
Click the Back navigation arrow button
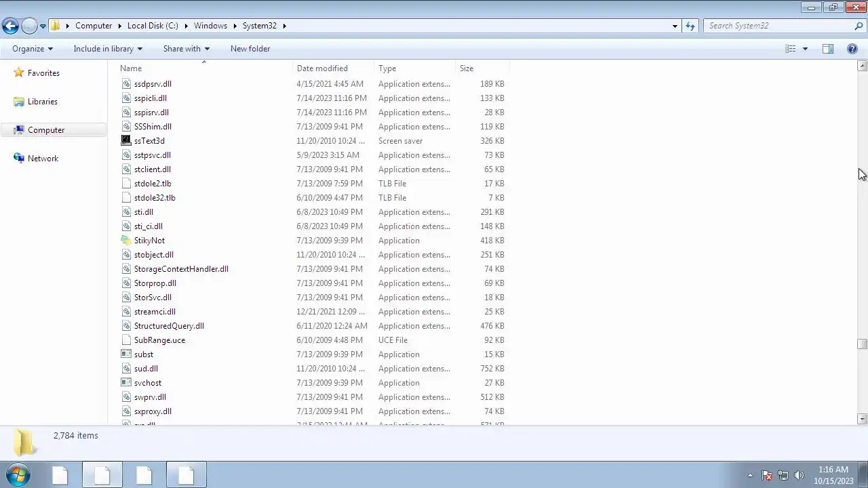[x=10, y=26]
